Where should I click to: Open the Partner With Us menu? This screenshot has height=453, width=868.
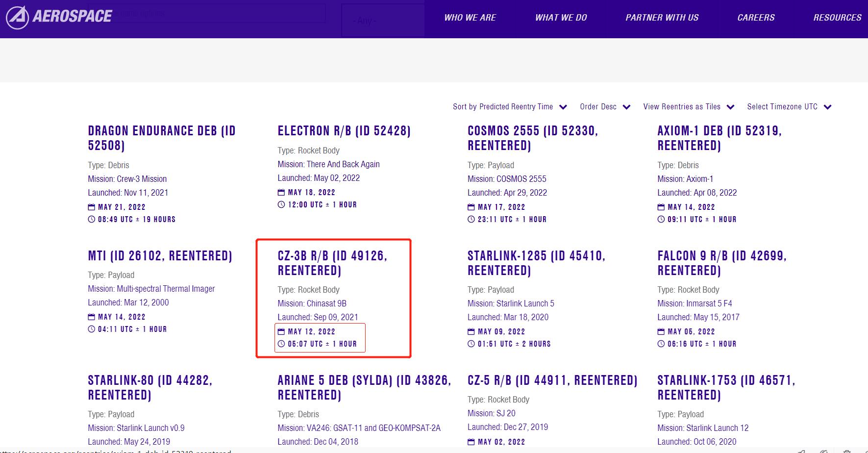pos(662,18)
